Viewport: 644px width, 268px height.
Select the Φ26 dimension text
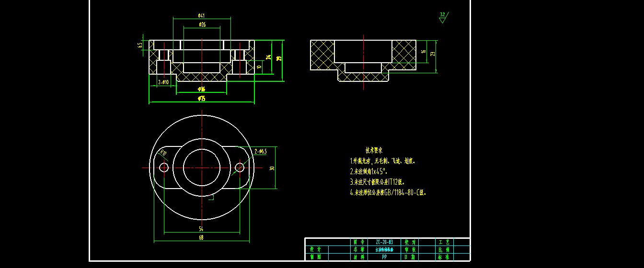[202, 24]
